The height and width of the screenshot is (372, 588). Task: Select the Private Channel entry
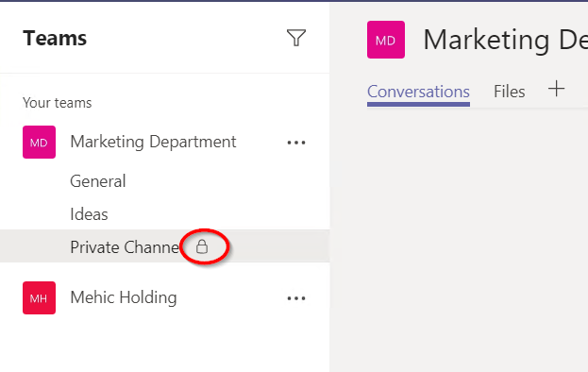tap(125, 247)
